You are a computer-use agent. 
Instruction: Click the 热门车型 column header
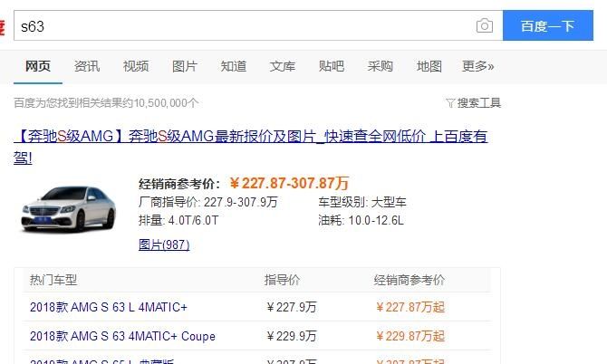click(x=53, y=280)
